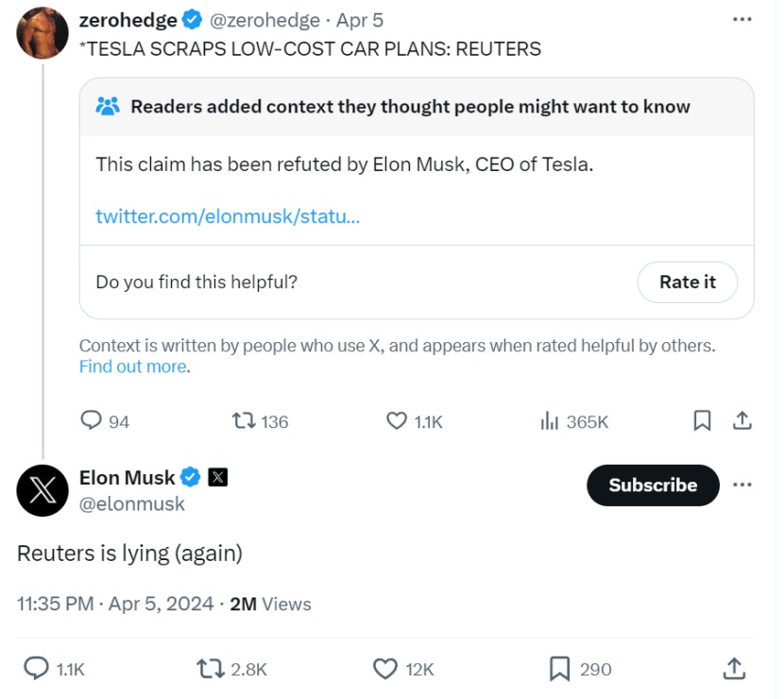Reply to Elon Musk's tweet
Screen dimensions: 784x699
36,669
